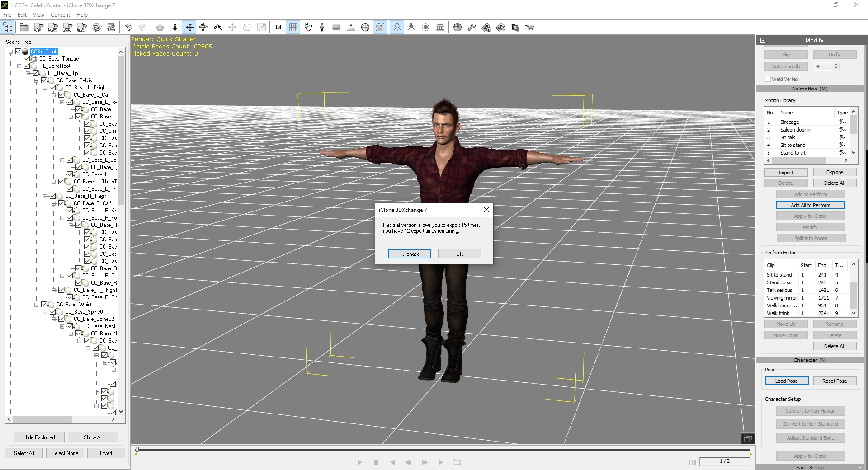Screen dimensions: 868x470
Task: Select the Rotate camera tool
Action: tap(203, 28)
